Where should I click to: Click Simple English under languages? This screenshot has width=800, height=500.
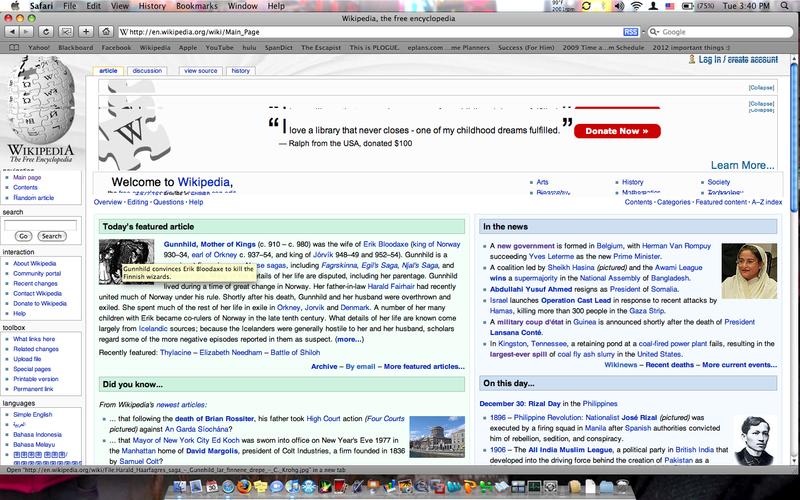point(33,415)
